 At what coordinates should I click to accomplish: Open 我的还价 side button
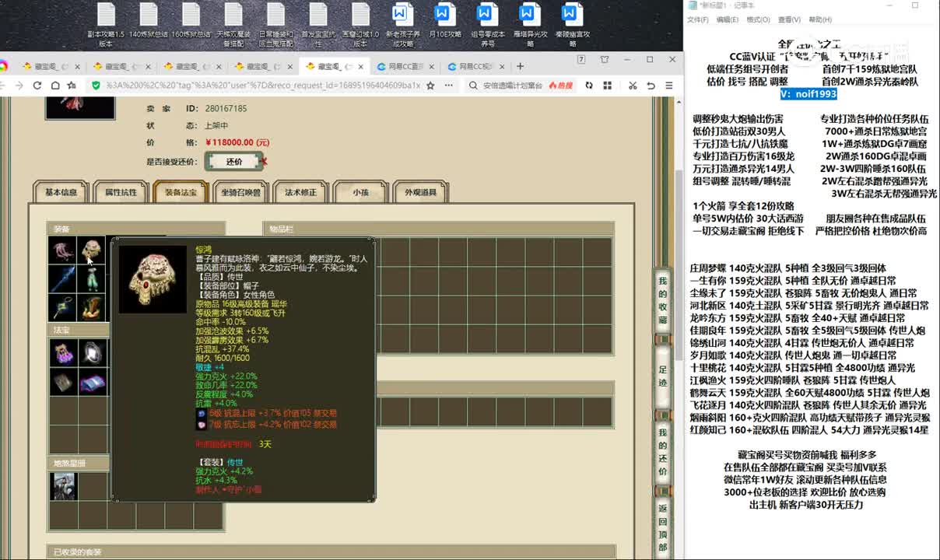pos(662,452)
